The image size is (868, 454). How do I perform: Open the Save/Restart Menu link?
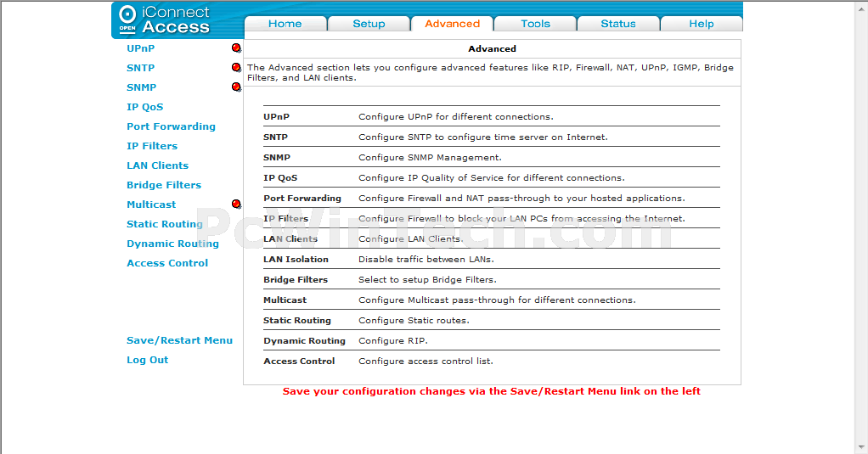(179, 340)
